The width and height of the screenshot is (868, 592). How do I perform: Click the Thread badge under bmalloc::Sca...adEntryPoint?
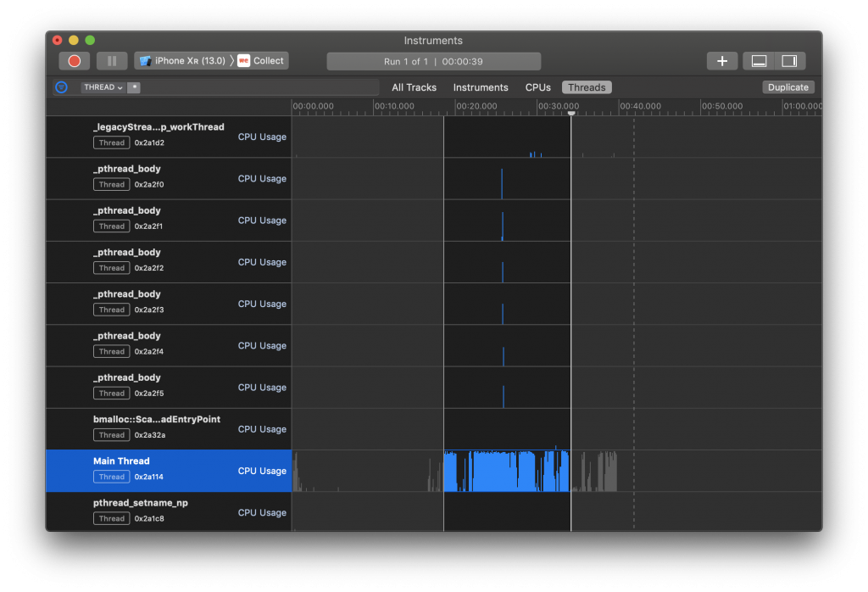(111, 435)
